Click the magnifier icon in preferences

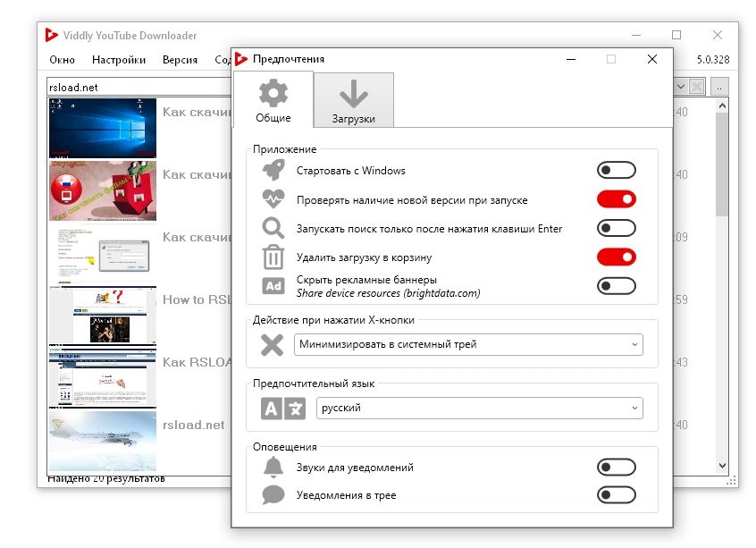coord(273,228)
